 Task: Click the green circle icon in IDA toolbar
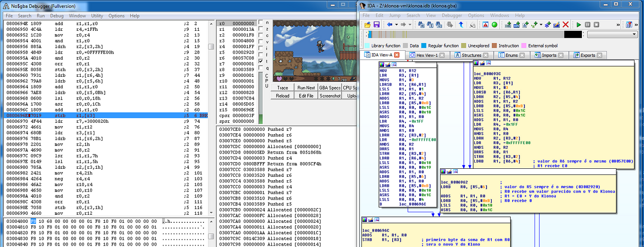point(495,24)
